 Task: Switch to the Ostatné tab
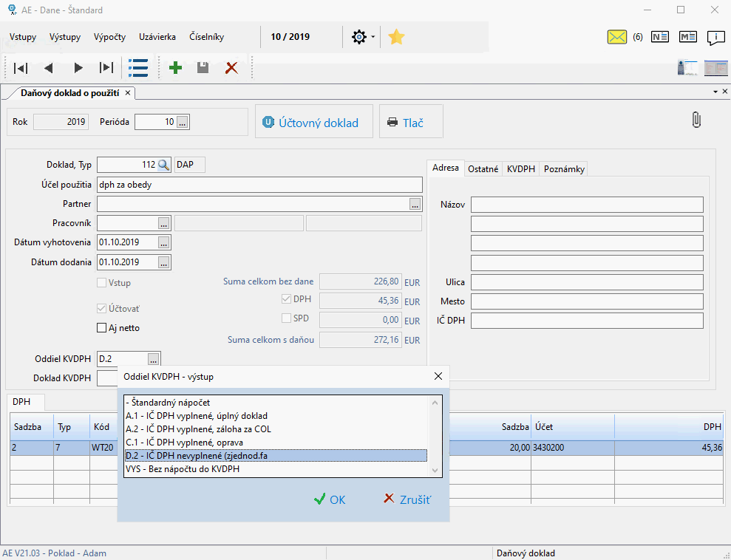click(x=483, y=169)
